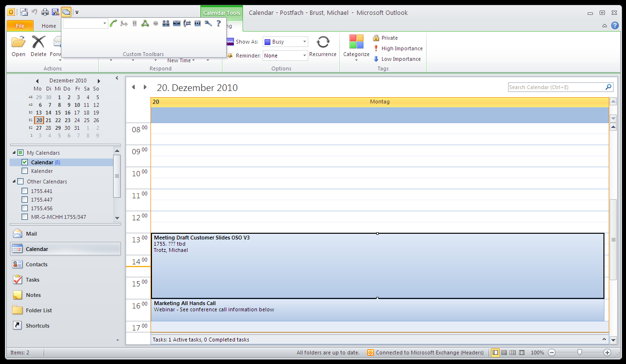Viewport: 626px width, 364px height.
Task: Open Notes in navigation pane
Action: click(65, 295)
